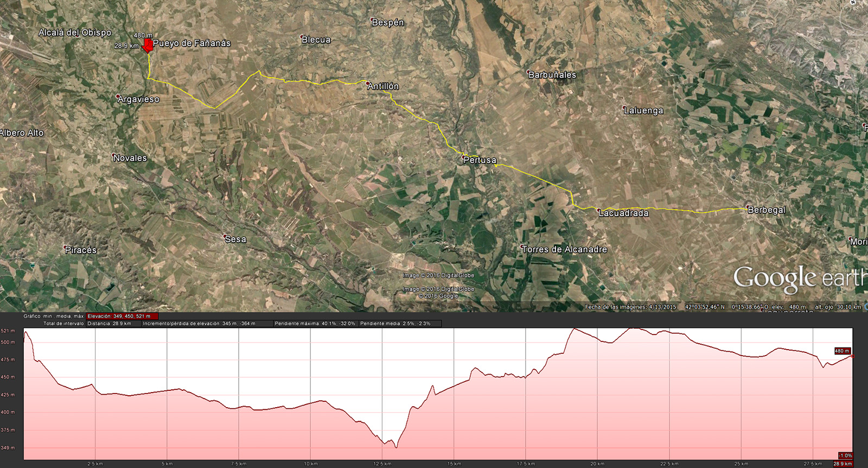The image size is (868, 468).
Task: Click the Berbegal placemark on the map
Action: point(748,207)
